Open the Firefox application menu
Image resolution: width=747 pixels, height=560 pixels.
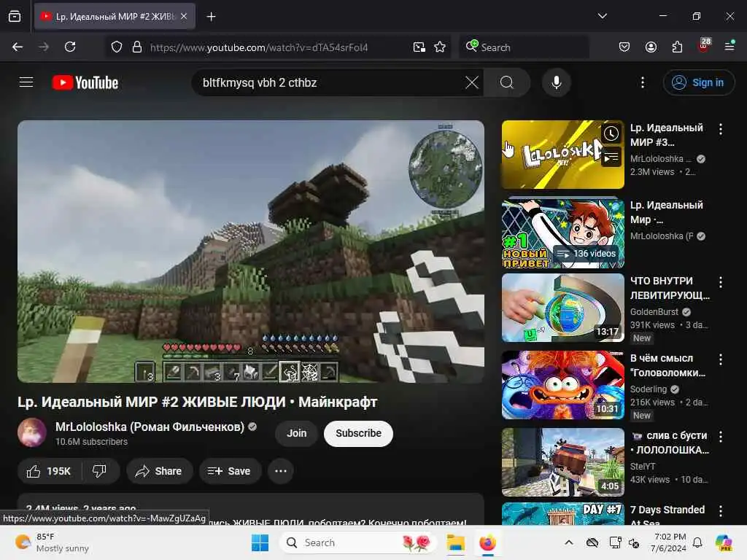click(729, 46)
